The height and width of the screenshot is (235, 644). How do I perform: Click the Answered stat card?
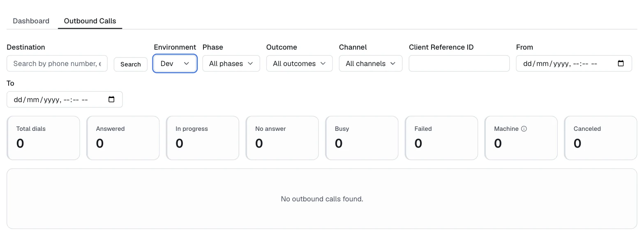(x=123, y=138)
